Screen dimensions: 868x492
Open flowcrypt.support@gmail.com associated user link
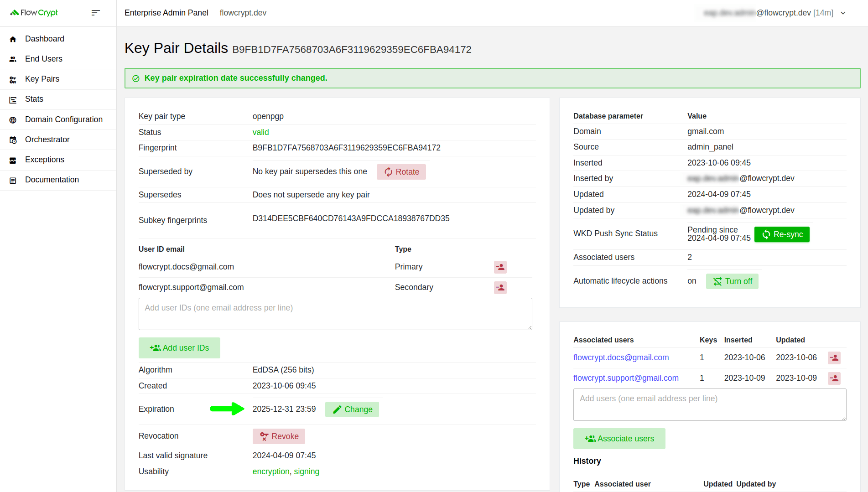coord(626,378)
